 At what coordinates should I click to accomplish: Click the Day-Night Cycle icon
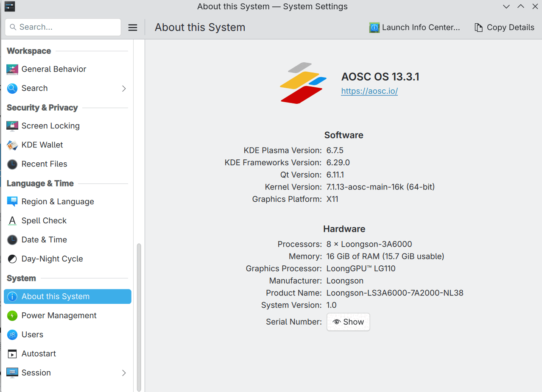pos(12,259)
